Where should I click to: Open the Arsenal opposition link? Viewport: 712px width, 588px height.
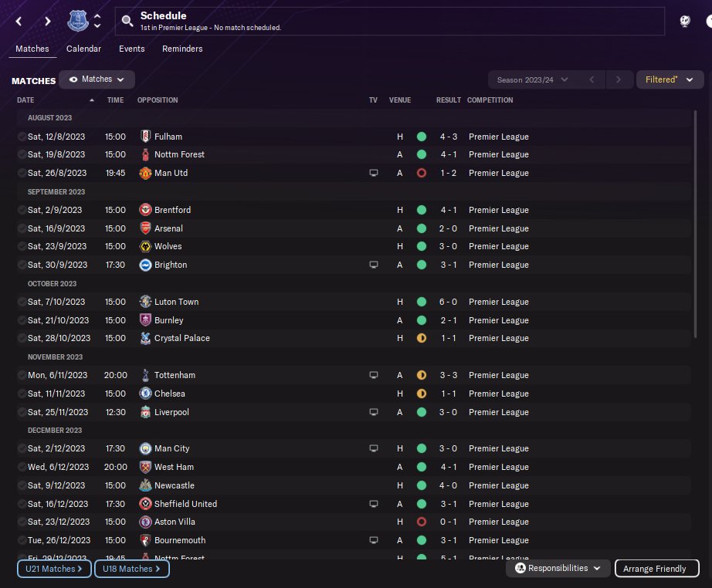[x=168, y=228]
